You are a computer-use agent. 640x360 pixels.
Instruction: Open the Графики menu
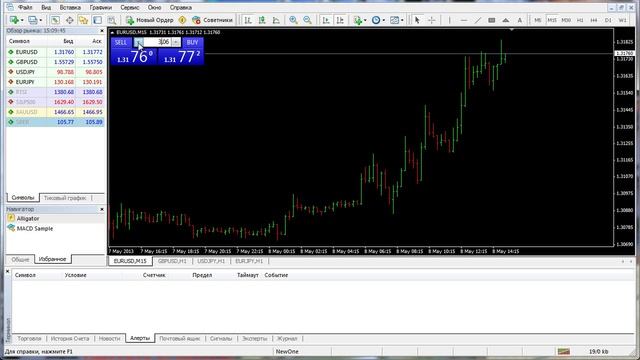point(100,7)
